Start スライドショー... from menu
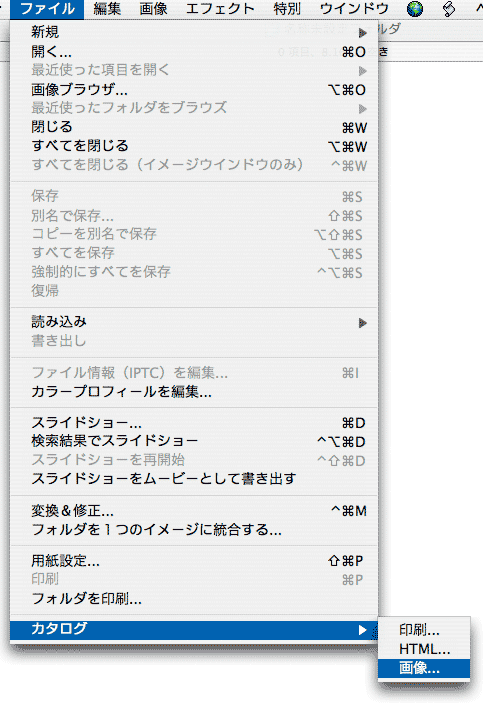Screen dimensions: 483x704 (194, 422)
